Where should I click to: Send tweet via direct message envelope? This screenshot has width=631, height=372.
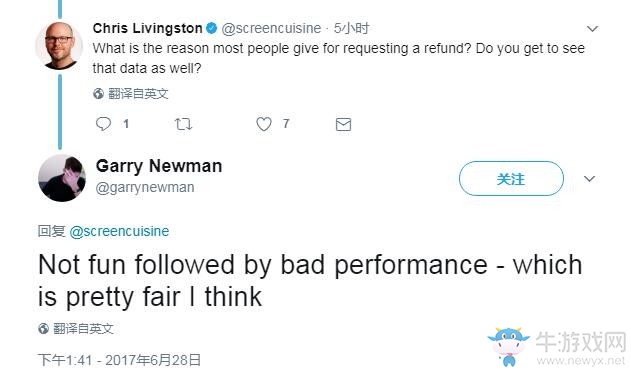[x=343, y=124]
